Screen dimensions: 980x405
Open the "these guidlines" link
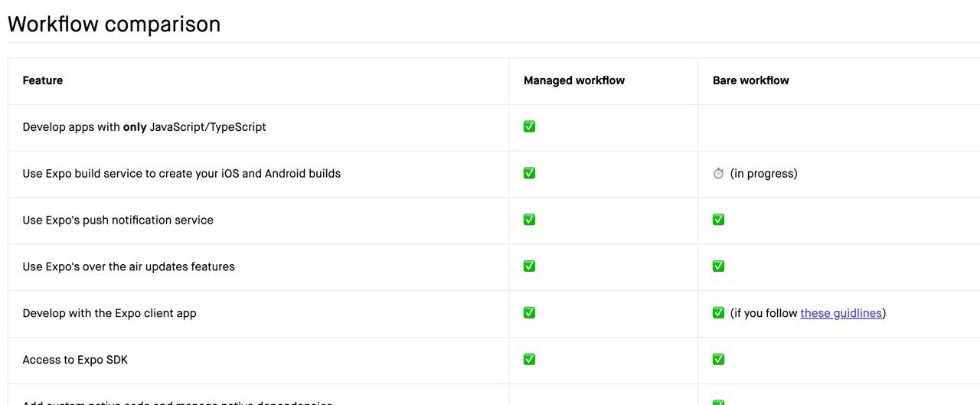pyautogui.click(x=841, y=313)
